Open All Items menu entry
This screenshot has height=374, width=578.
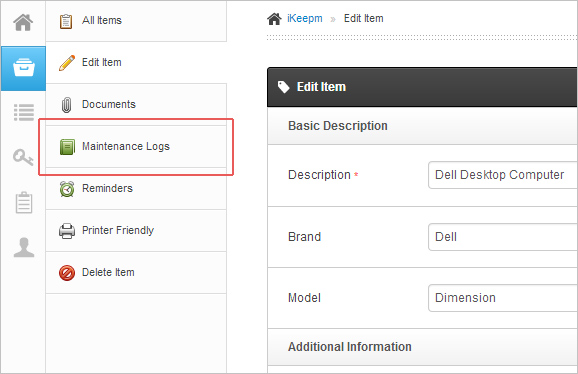point(136,21)
